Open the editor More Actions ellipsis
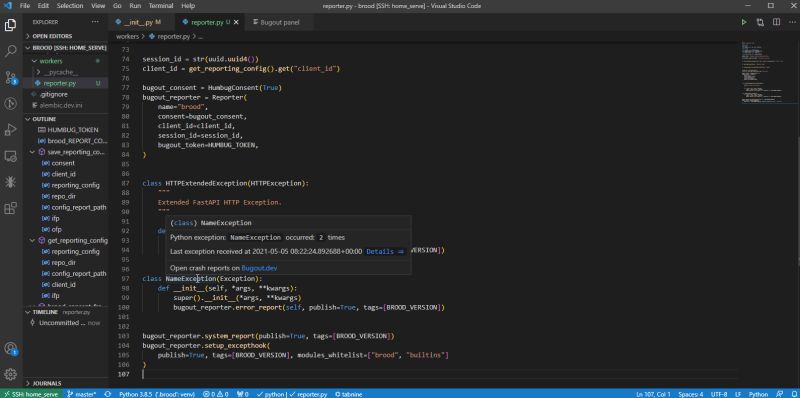 pos(791,22)
